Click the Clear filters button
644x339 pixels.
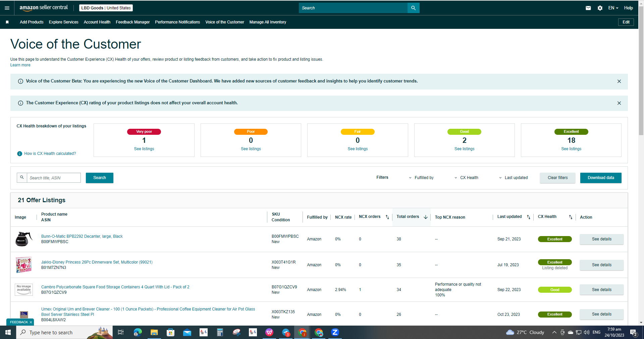(557, 178)
